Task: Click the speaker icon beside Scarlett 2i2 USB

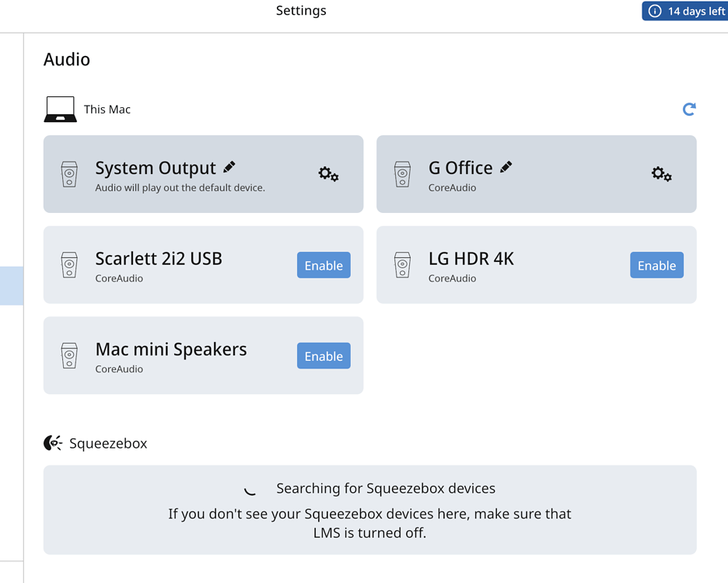Action: click(x=69, y=264)
